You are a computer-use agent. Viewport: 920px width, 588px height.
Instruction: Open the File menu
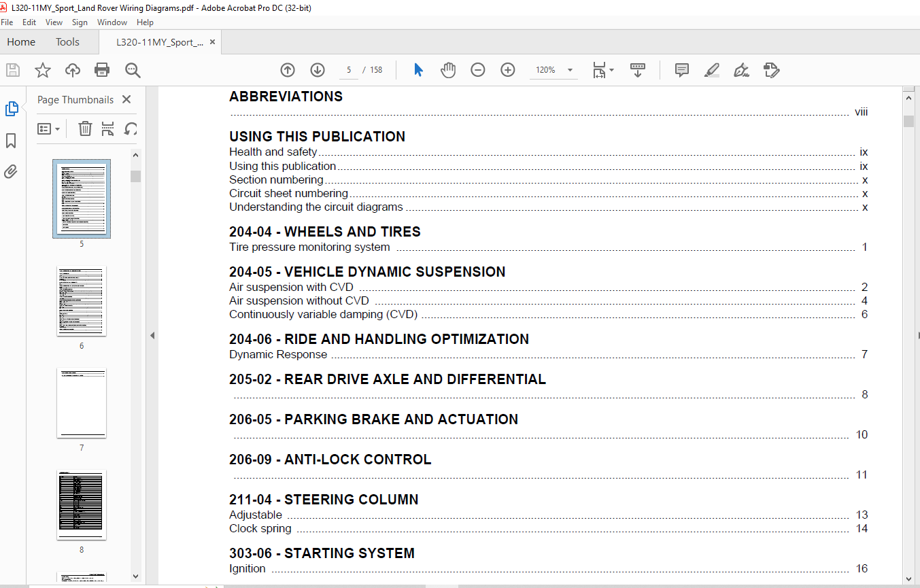(7, 22)
